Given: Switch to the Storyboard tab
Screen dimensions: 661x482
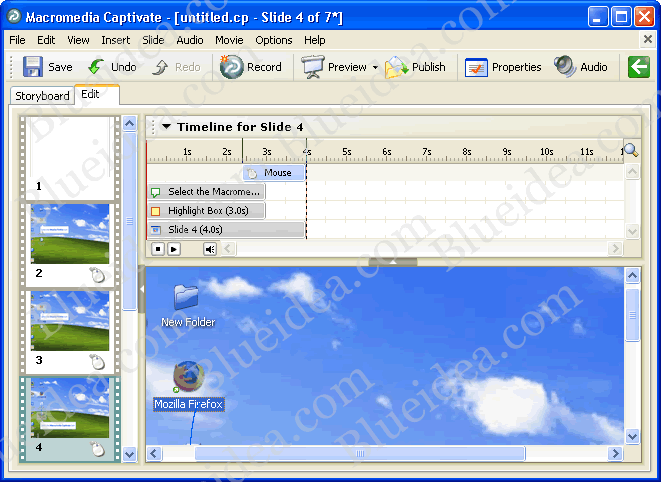Looking at the screenshot, I should [42, 96].
